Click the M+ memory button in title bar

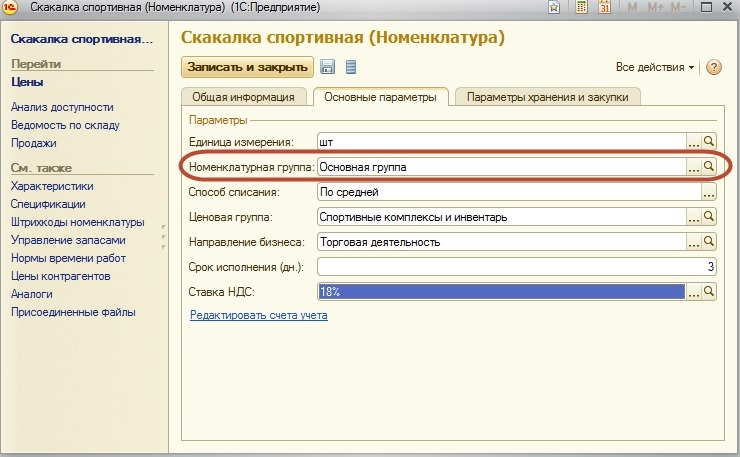pos(655,7)
